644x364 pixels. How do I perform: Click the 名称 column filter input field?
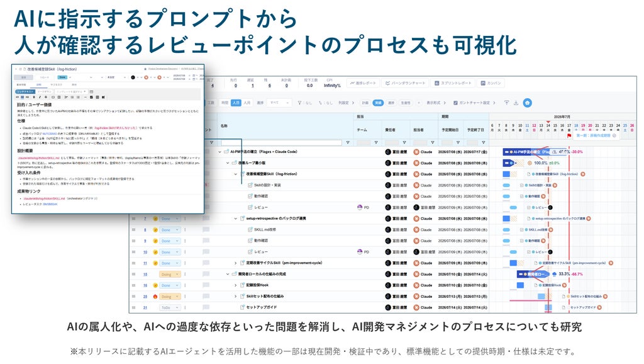click(281, 143)
